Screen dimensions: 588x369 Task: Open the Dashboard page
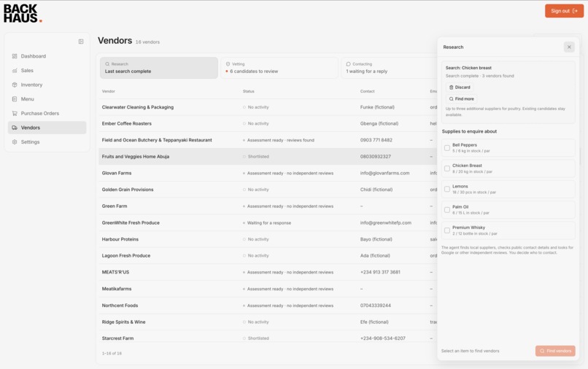(x=47, y=56)
